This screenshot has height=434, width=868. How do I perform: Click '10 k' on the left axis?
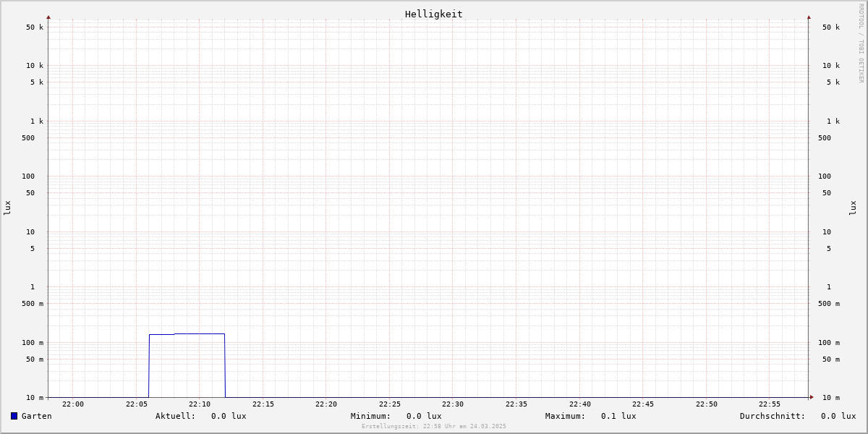point(35,66)
